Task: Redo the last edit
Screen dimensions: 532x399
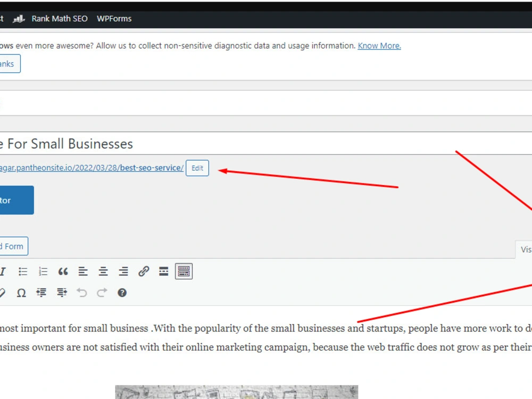Action: point(102,293)
